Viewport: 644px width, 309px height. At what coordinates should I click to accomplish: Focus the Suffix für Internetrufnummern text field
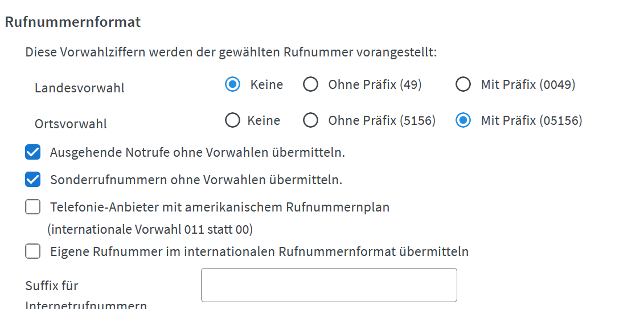click(329, 285)
